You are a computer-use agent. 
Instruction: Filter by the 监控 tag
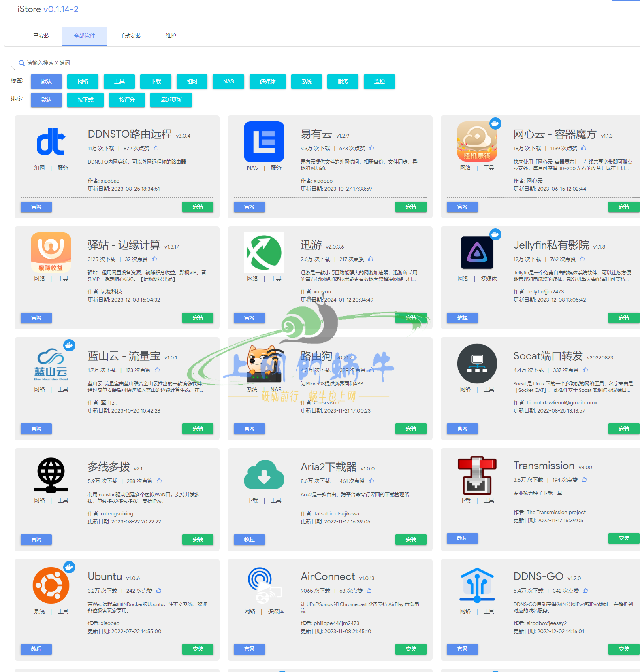(x=380, y=81)
